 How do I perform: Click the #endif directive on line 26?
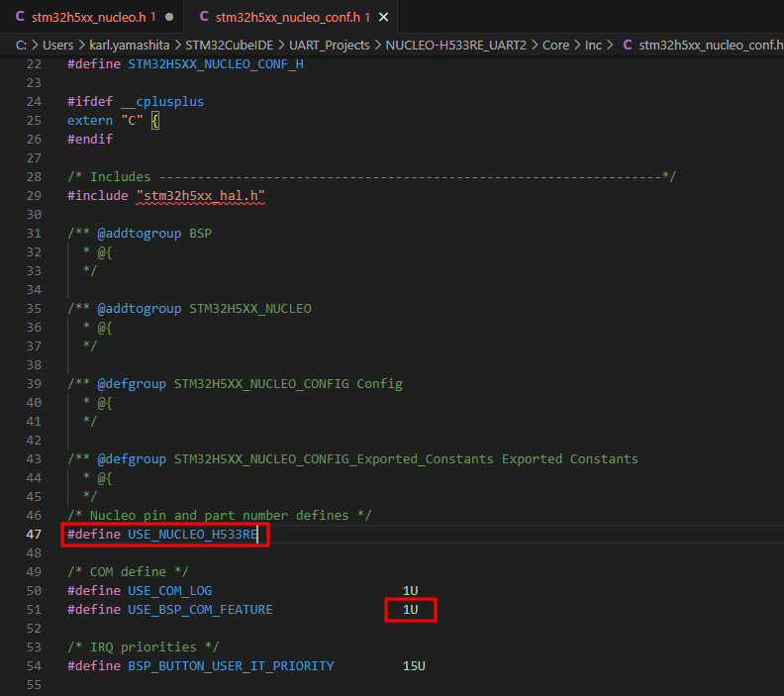point(90,139)
